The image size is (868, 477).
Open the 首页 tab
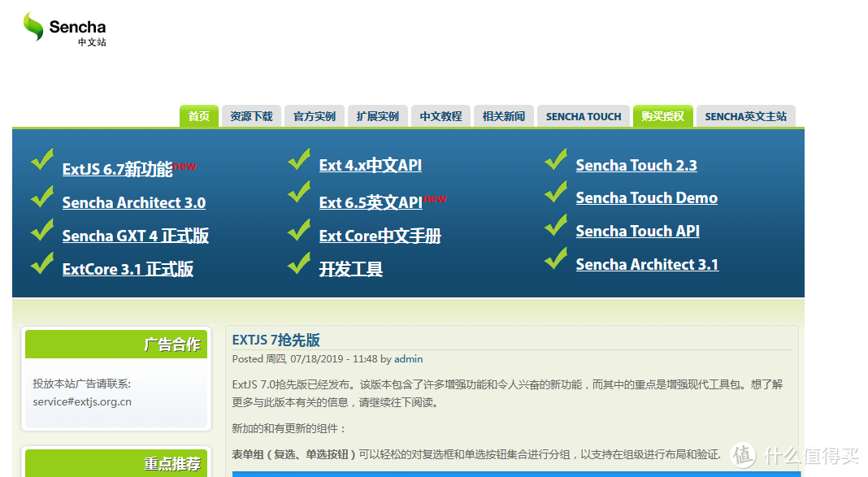(199, 116)
